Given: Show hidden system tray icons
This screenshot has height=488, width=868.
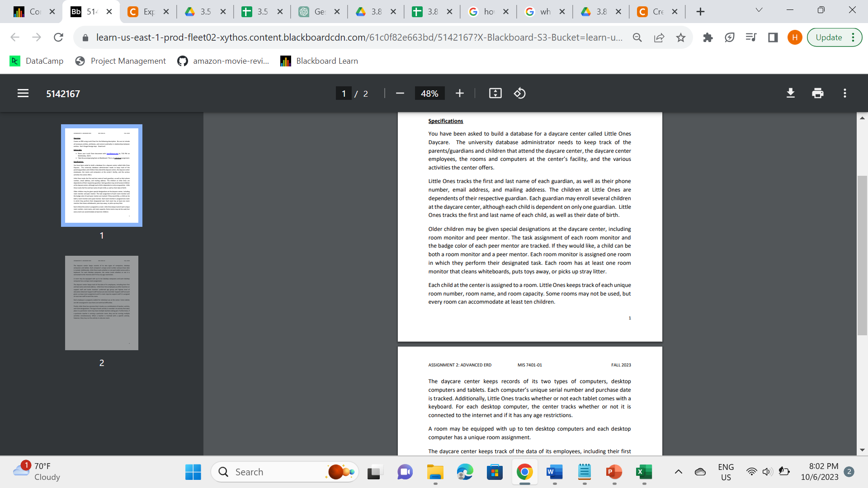Looking at the screenshot, I should click(x=678, y=472).
